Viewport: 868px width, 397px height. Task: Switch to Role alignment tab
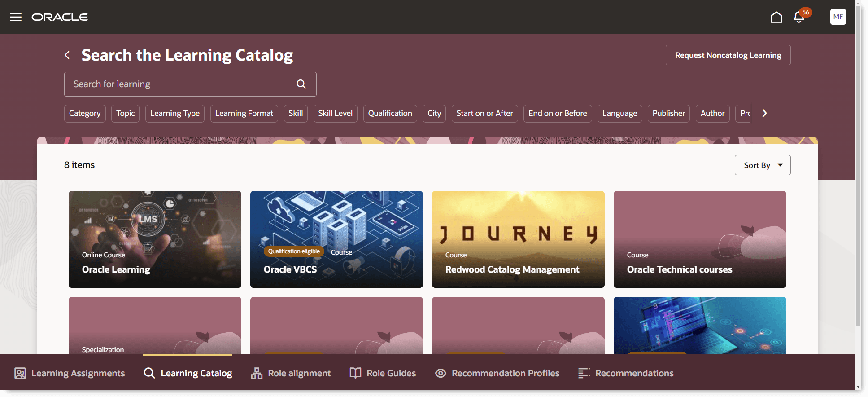point(291,373)
